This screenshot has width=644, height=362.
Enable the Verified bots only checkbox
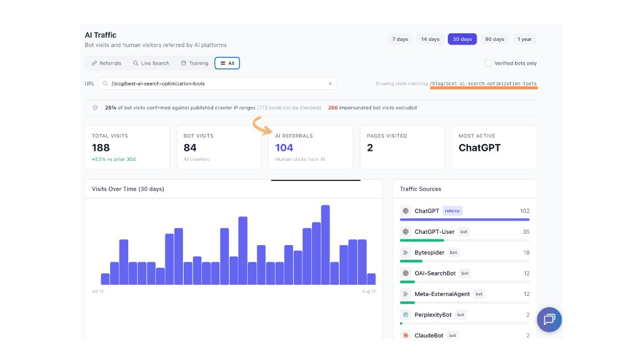click(488, 63)
